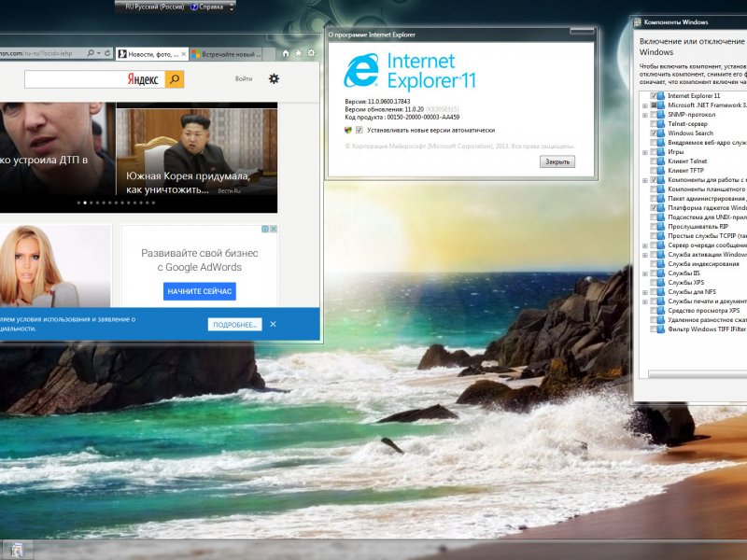Click shield icon beside auto-update option
Image resolution: width=747 pixels, height=560 pixels.
click(348, 130)
